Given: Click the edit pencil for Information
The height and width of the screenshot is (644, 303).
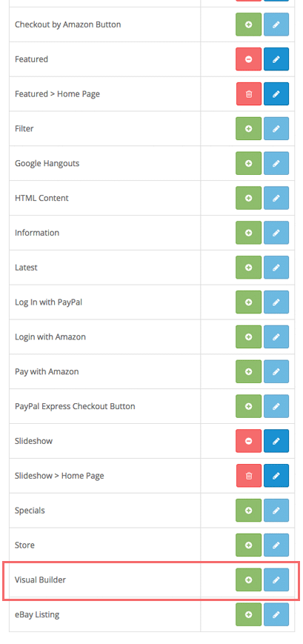Looking at the screenshot, I should (276, 233).
